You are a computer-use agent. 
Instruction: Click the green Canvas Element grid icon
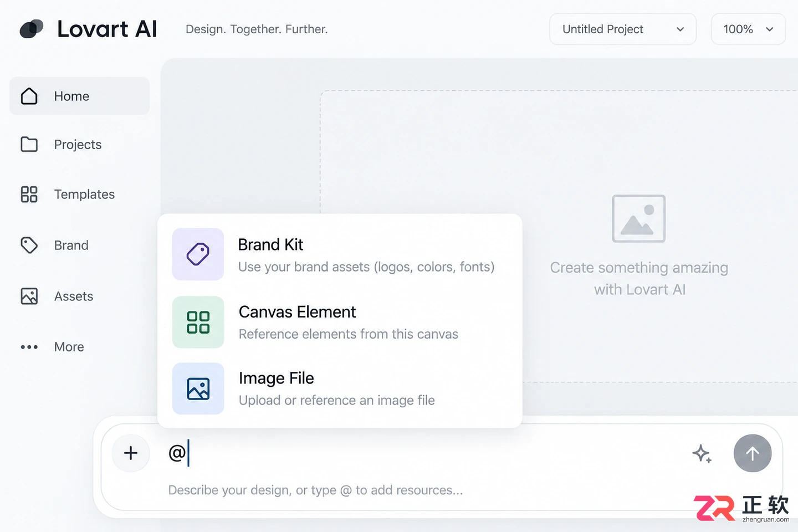click(198, 322)
